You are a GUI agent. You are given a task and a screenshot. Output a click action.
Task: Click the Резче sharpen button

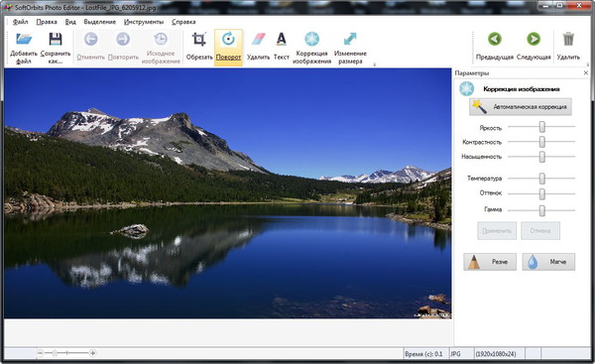click(x=490, y=262)
